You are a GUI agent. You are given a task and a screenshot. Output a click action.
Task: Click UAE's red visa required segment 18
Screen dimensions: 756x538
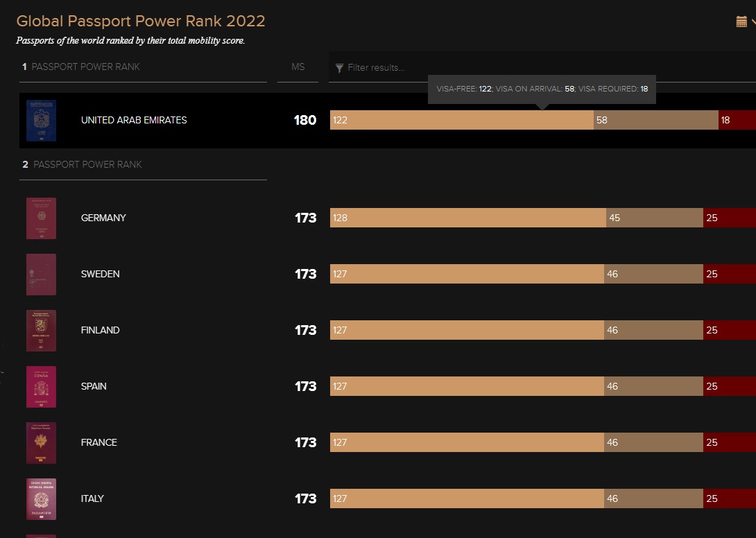click(737, 120)
